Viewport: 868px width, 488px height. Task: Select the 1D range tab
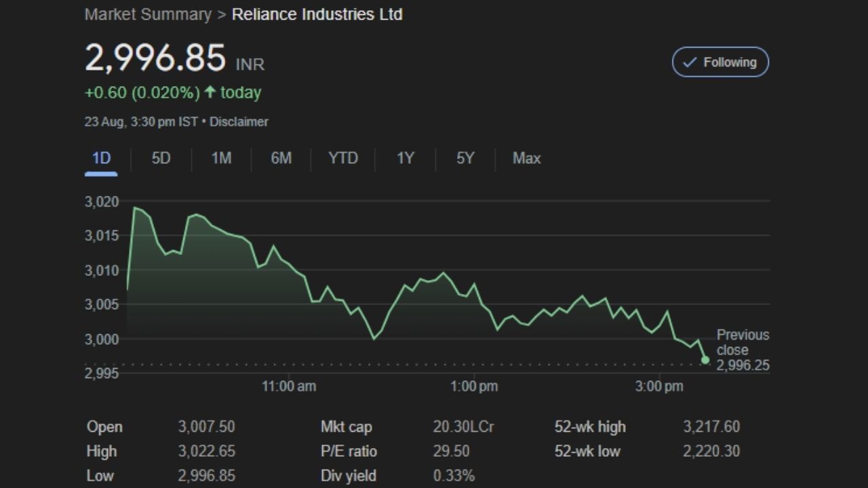tap(101, 159)
